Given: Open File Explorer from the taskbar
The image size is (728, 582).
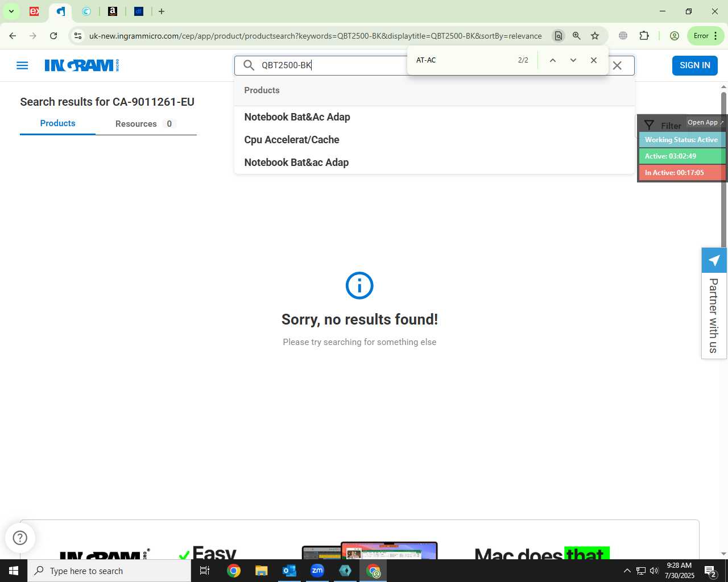Looking at the screenshot, I should 262,571.
